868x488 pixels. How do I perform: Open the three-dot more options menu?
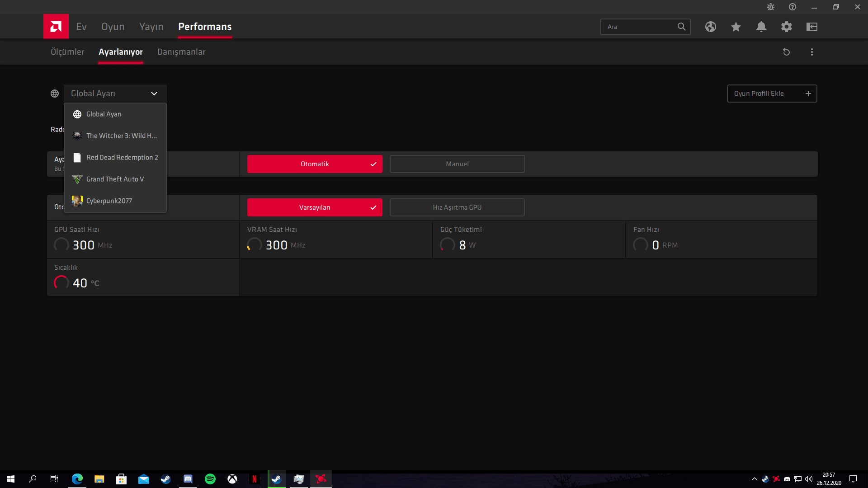(x=811, y=52)
